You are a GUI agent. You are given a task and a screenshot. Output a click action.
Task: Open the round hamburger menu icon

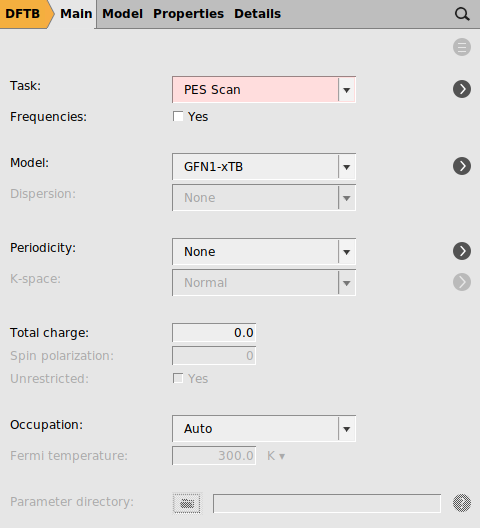point(462,47)
